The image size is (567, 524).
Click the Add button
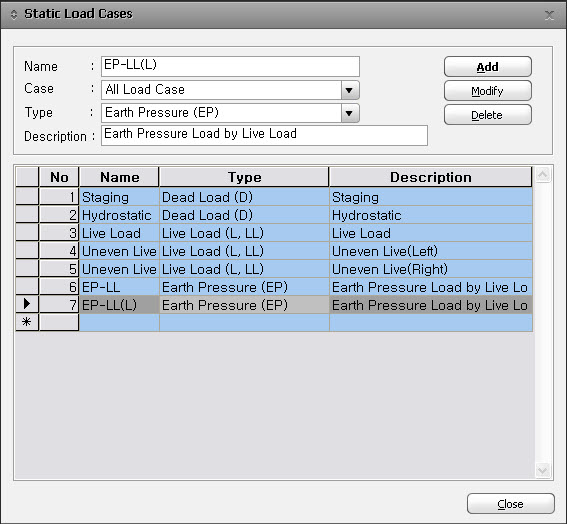click(x=488, y=67)
